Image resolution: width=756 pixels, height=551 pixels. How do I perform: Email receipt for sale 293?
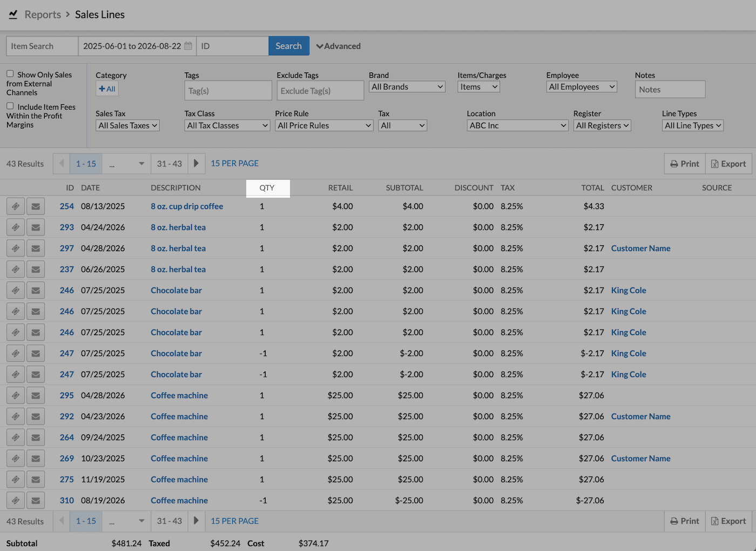[x=36, y=227]
